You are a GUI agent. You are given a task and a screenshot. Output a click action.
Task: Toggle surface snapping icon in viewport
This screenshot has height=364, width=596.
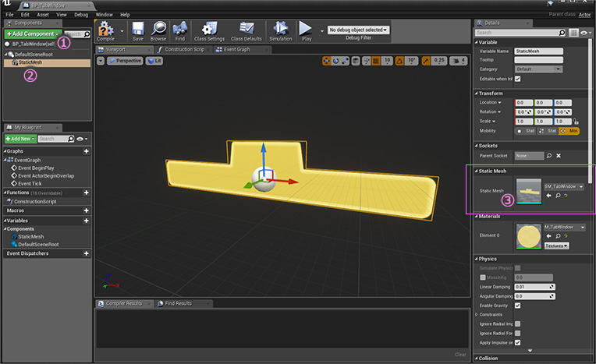[x=367, y=61]
